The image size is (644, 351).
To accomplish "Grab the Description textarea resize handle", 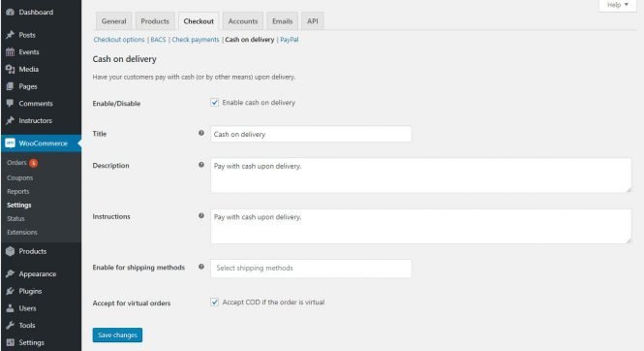I will pos(629,189).
